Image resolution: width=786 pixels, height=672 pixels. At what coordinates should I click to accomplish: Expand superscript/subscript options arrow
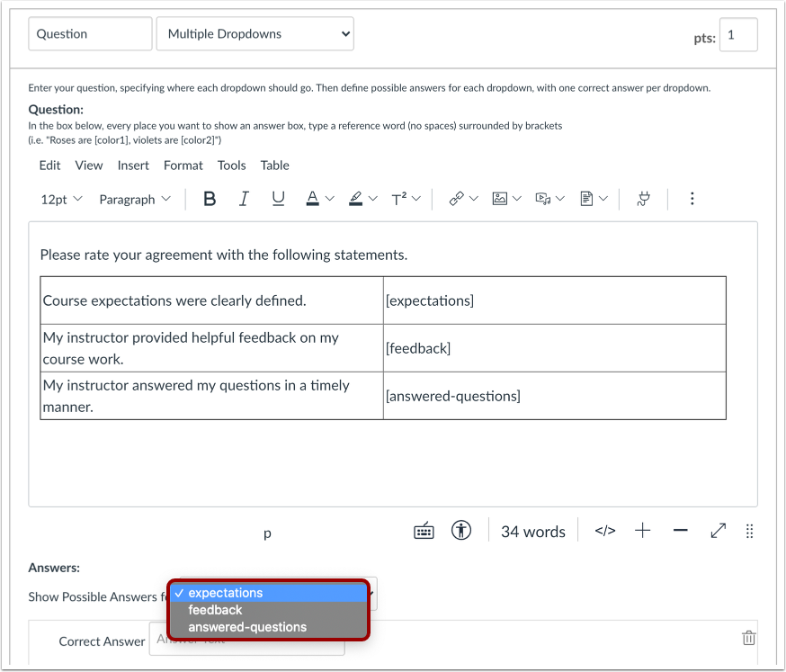coord(416,199)
